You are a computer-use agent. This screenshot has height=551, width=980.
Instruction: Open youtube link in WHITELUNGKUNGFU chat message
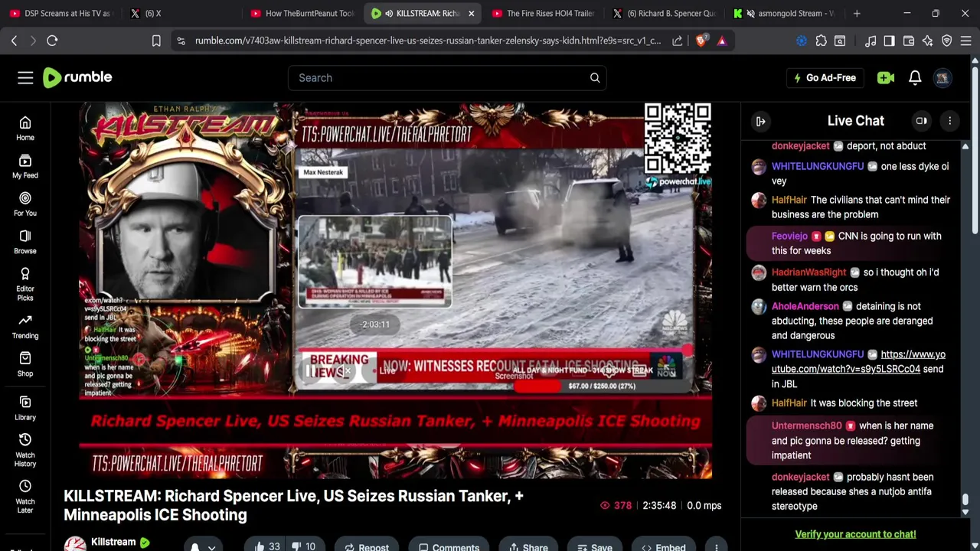click(x=858, y=361)
